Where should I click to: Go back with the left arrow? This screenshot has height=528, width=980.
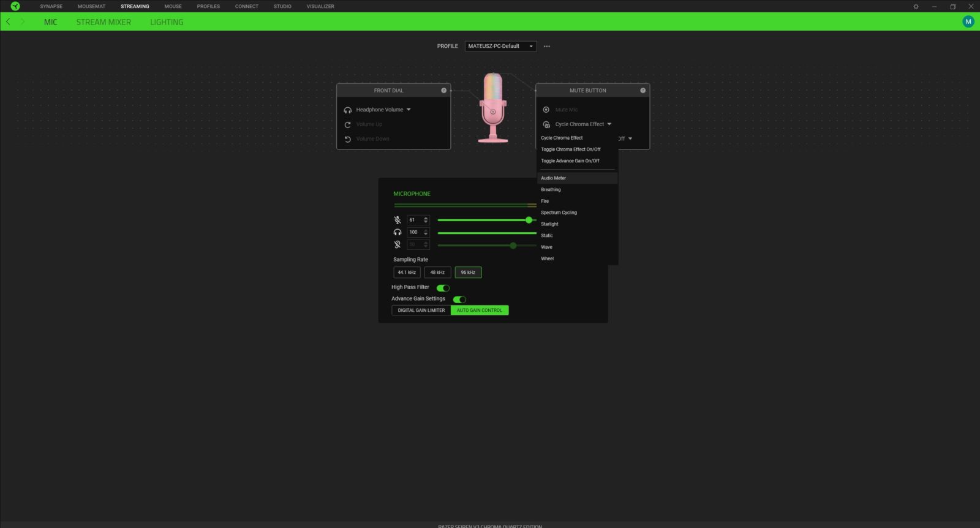pos(8,21)
